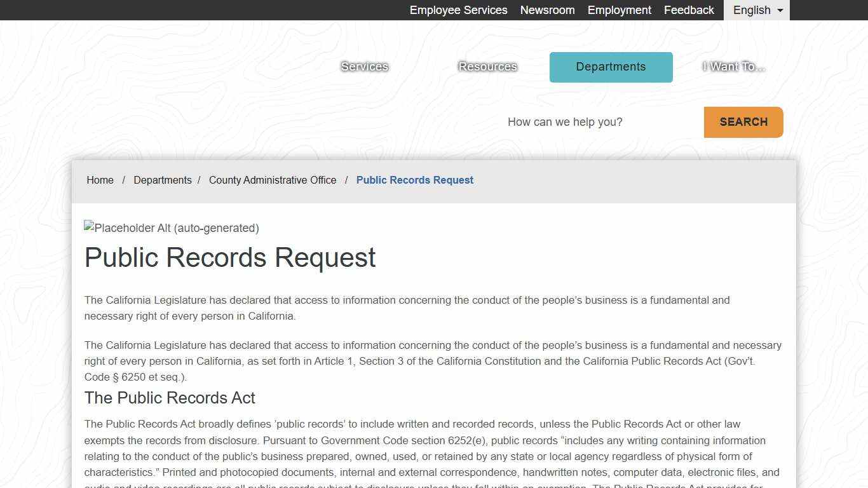Click the Public Records Request page heading
This screenshot has width=868, height=488.
click(x=230, y=257)
